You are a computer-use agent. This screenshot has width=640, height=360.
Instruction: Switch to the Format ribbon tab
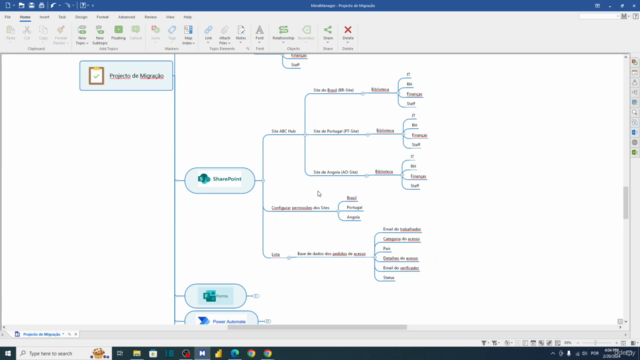pyautogui.click(x=102, y=17)
